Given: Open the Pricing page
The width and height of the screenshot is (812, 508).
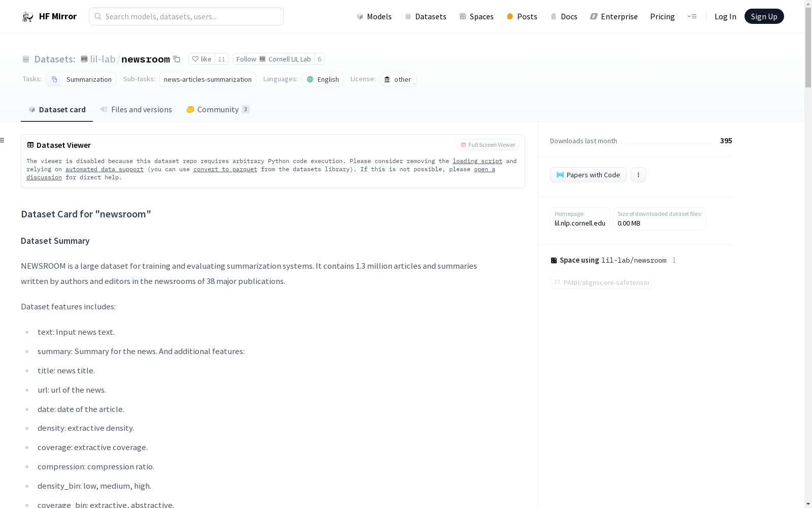Looking at the screenshot, I should click(x=662, y=16).
